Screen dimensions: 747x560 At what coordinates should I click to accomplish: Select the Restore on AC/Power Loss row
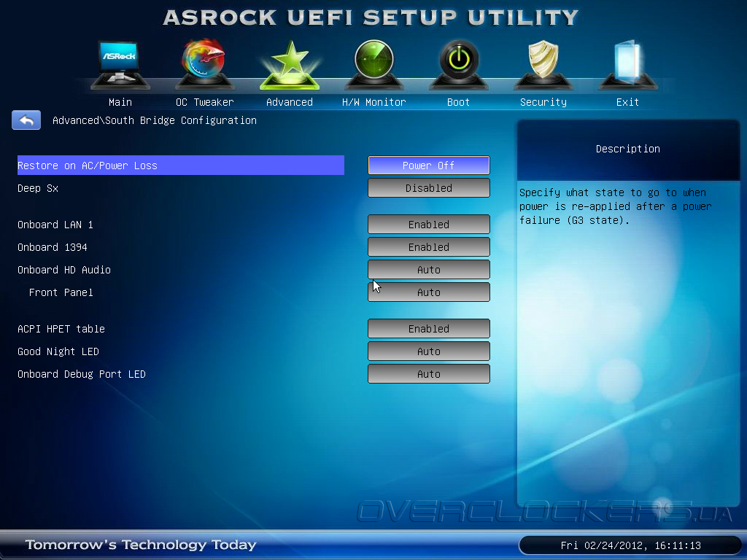[x=181, y=166]
